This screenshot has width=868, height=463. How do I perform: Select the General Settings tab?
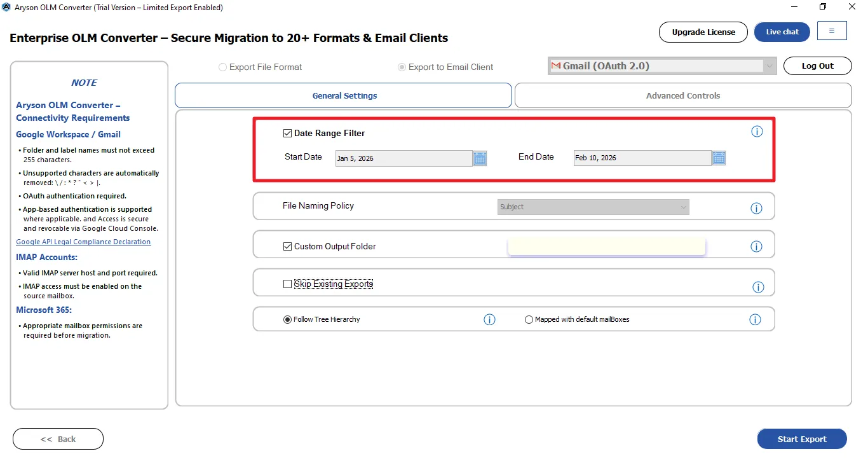(x=344, y=95)
